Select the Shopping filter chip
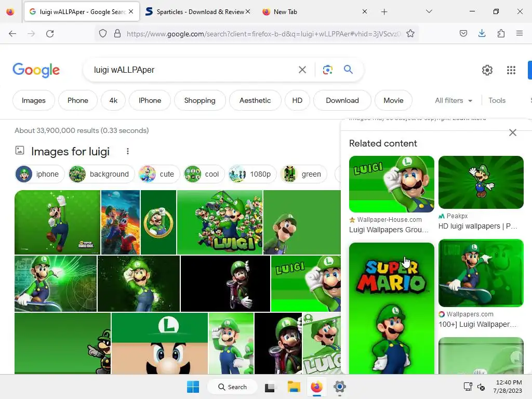The width and height of the screenshot is (532, 399). [200, 100]
